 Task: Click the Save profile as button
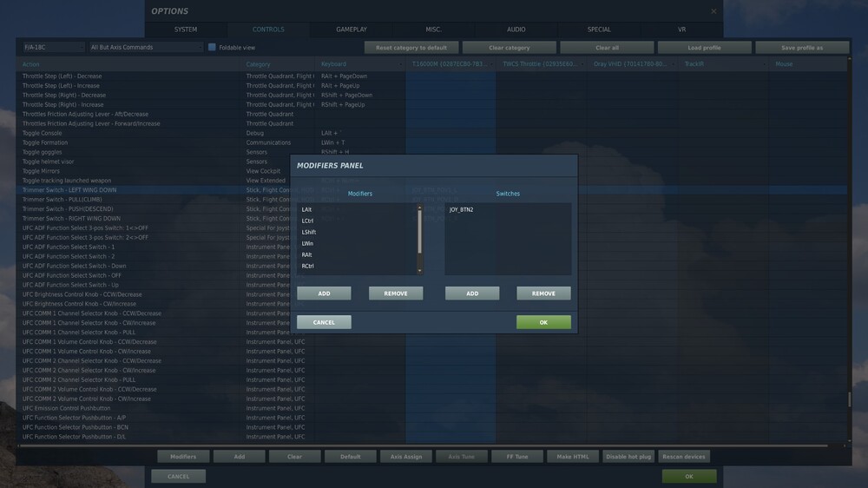[801, 48]
